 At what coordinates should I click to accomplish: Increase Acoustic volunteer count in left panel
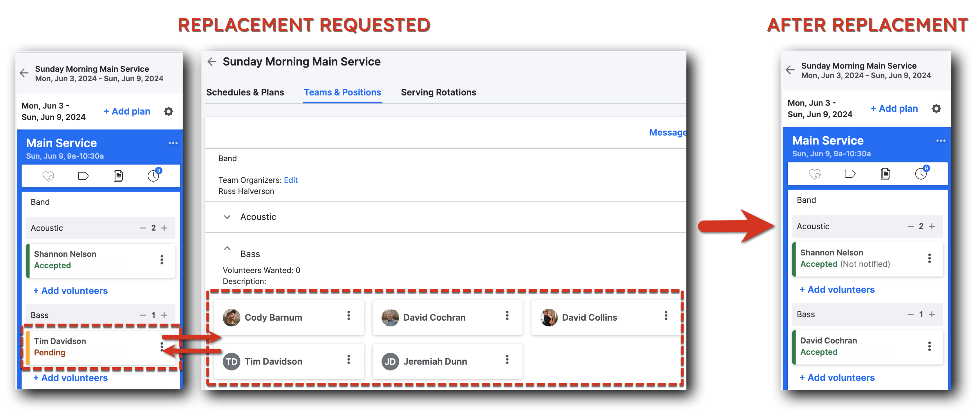[164, 228]
